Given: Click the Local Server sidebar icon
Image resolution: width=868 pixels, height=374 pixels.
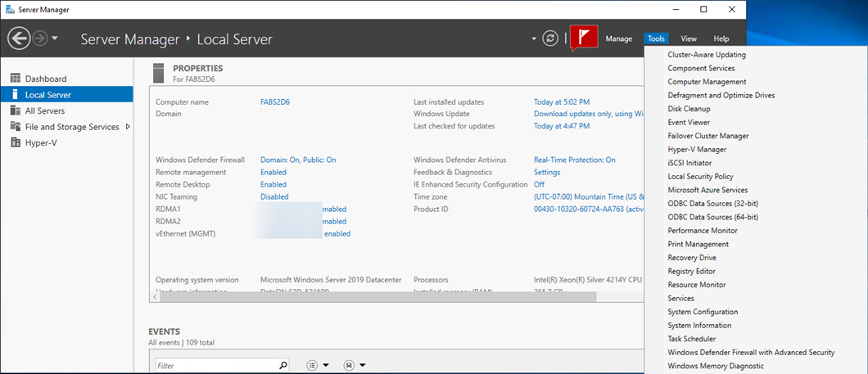Looking at the screenshot, I should point(15,95).
